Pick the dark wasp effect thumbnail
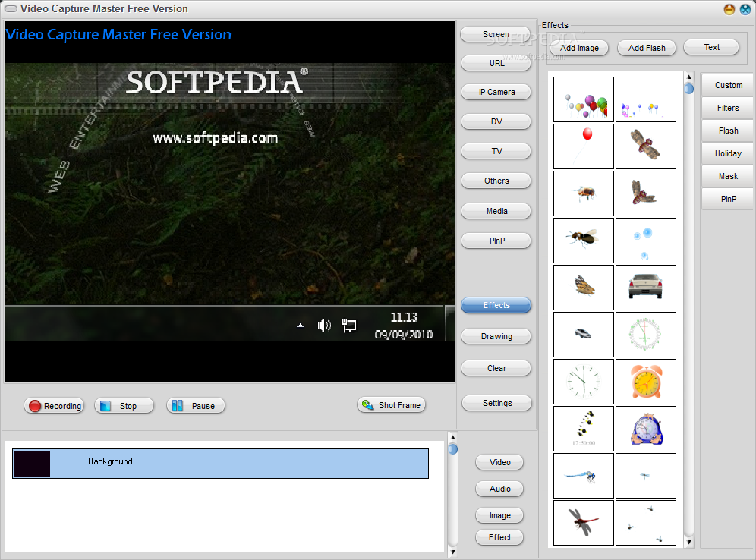Image resolution: width=756 pixels, height=560 pixels. (584, 241)
